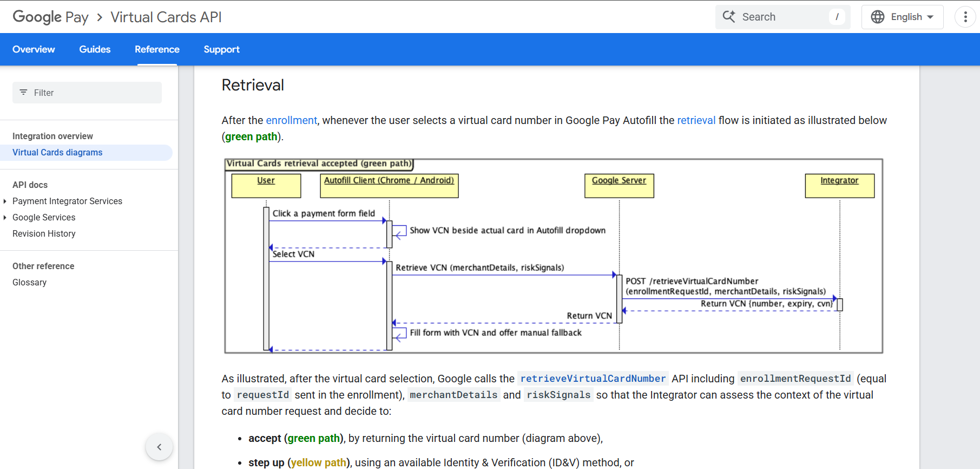Click the Google Server box in diagram

pyautogui.click(x=619, y=186)
